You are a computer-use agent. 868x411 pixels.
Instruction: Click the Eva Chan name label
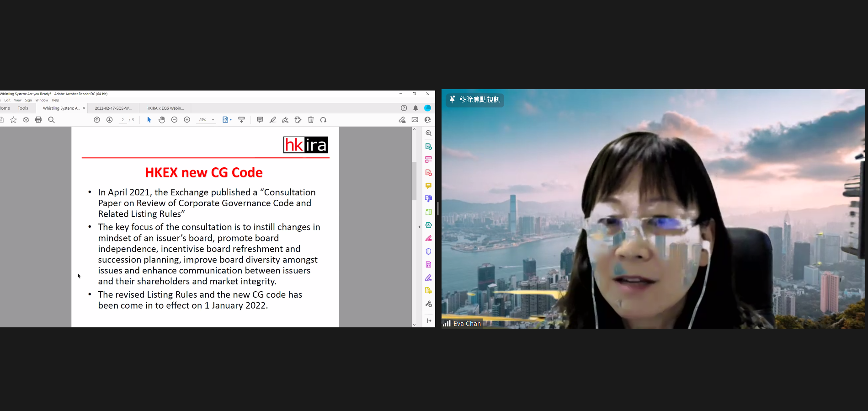coord(467,324)
